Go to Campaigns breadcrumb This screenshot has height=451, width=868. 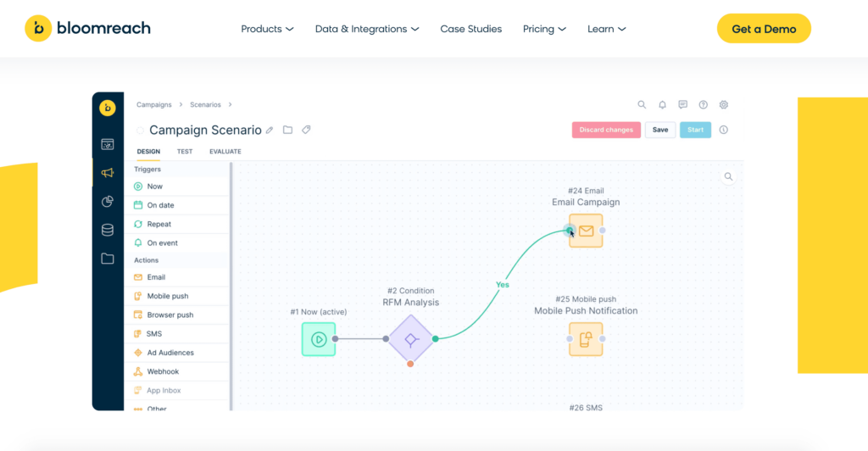[154, 104]
